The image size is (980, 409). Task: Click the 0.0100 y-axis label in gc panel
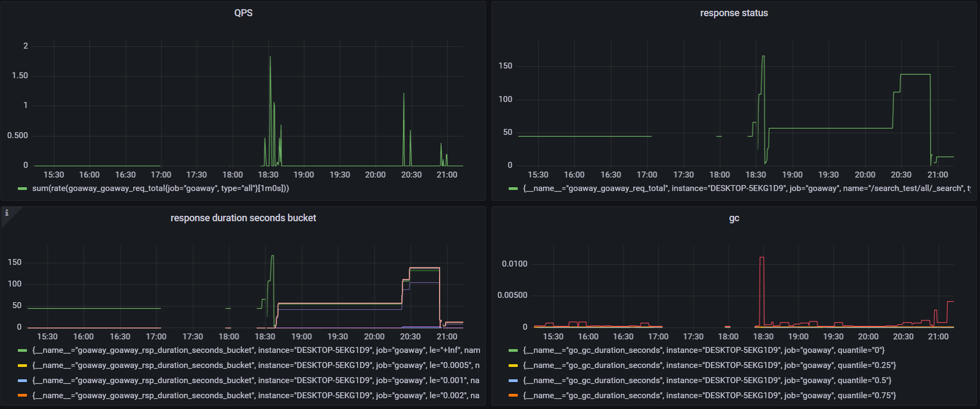tap(515, 264)
